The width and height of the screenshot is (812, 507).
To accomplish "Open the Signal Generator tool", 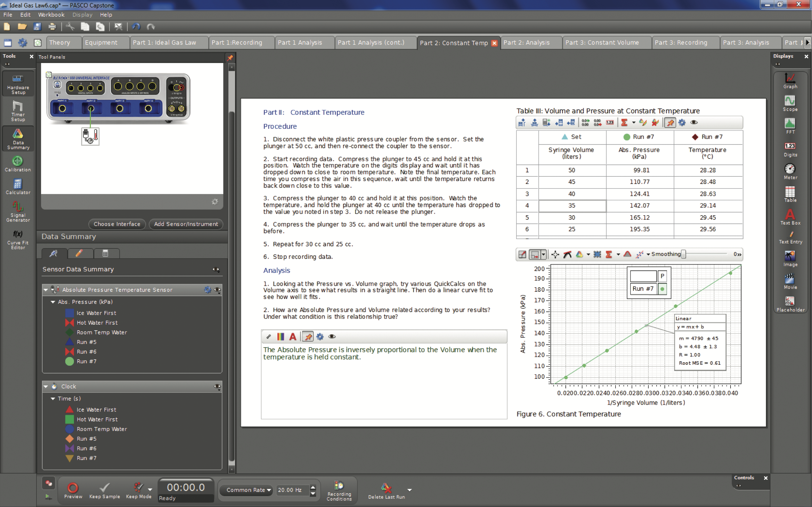I will 18,211.
